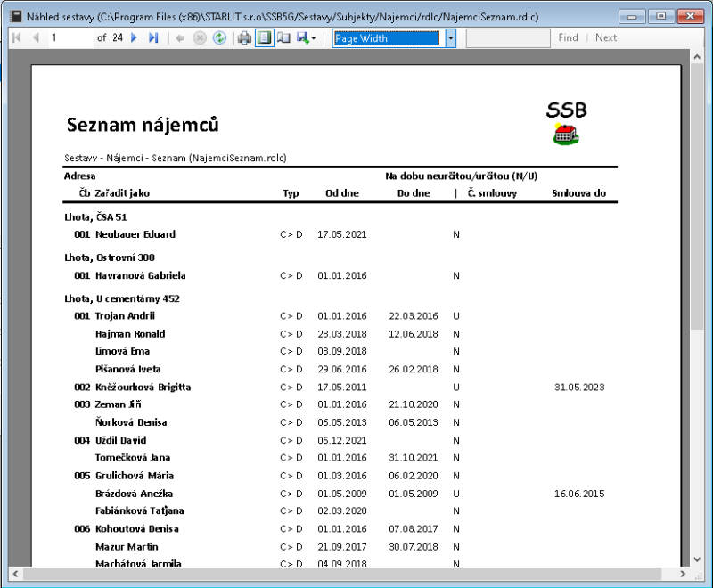Jump to the last page of the report
The image size is (713, 588).
153,38
